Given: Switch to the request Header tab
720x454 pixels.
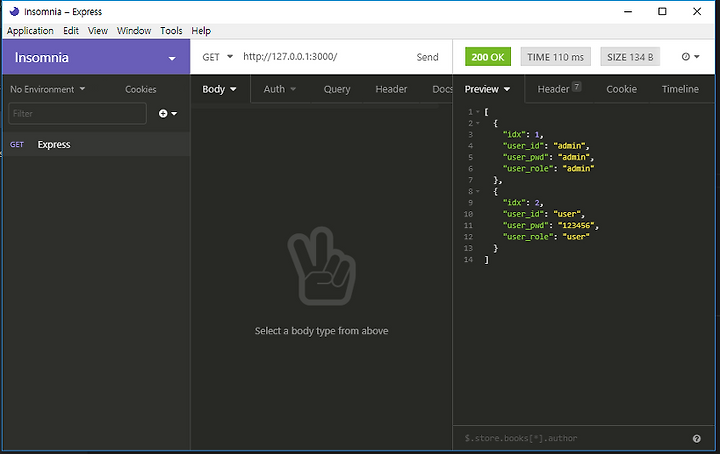Looking at the screenshot, I should click(391, 89).
